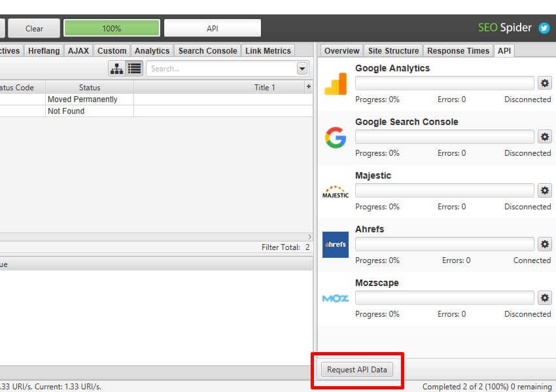Open Google Analytics settings gear
This screenshot has height=392, width=556.
(x=544, y=83)
